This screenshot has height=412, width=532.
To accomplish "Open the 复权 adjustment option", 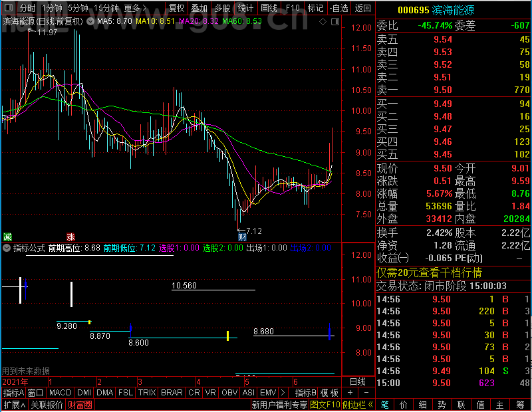I will tap(177, 8).
